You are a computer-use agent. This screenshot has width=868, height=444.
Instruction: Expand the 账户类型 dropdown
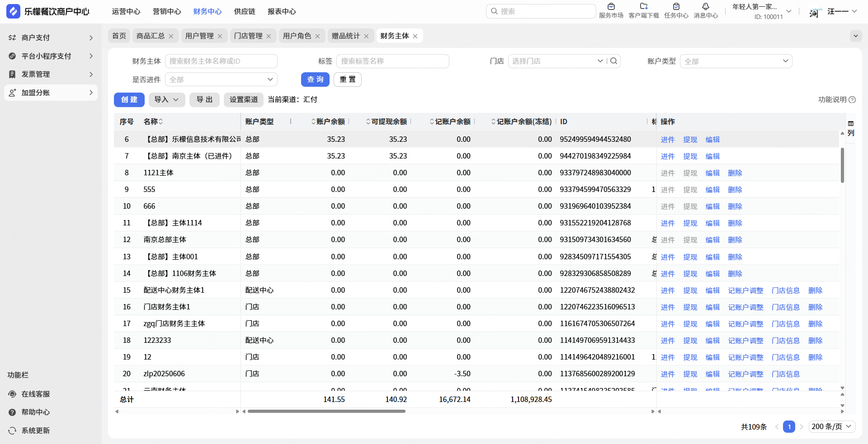coord(736,61)
